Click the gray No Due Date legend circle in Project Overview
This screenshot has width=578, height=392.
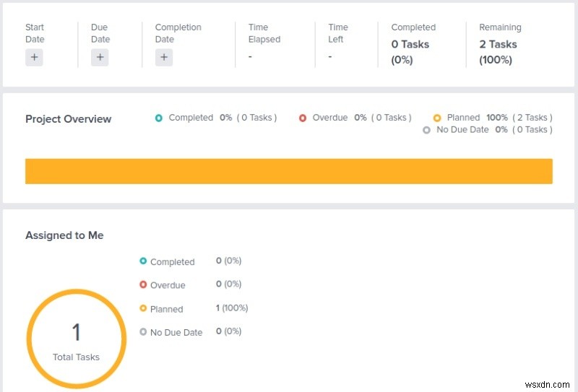click(x=426, y=130)
